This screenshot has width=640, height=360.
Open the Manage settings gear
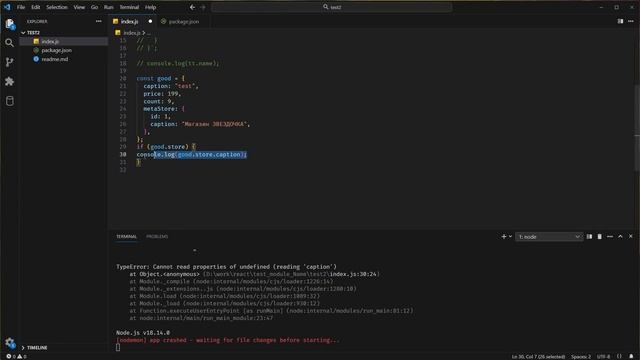(10, 343)
